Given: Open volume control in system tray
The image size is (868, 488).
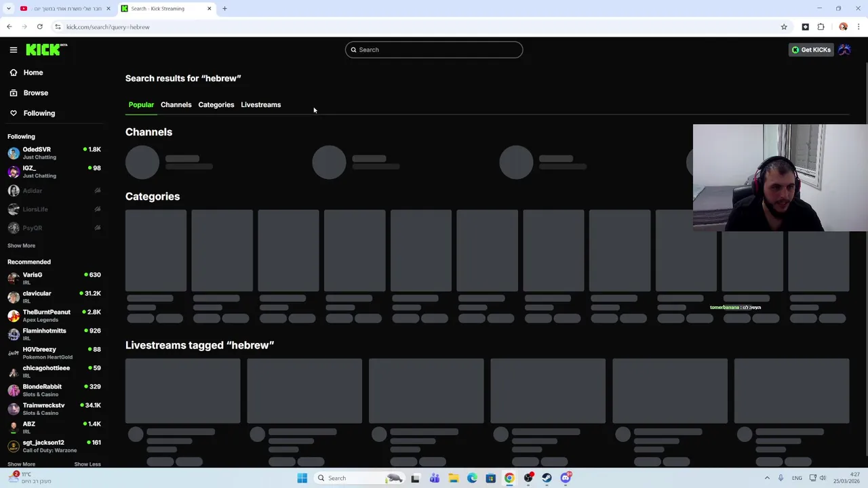Looking at the screenshot, I should [x=823, y=478].
